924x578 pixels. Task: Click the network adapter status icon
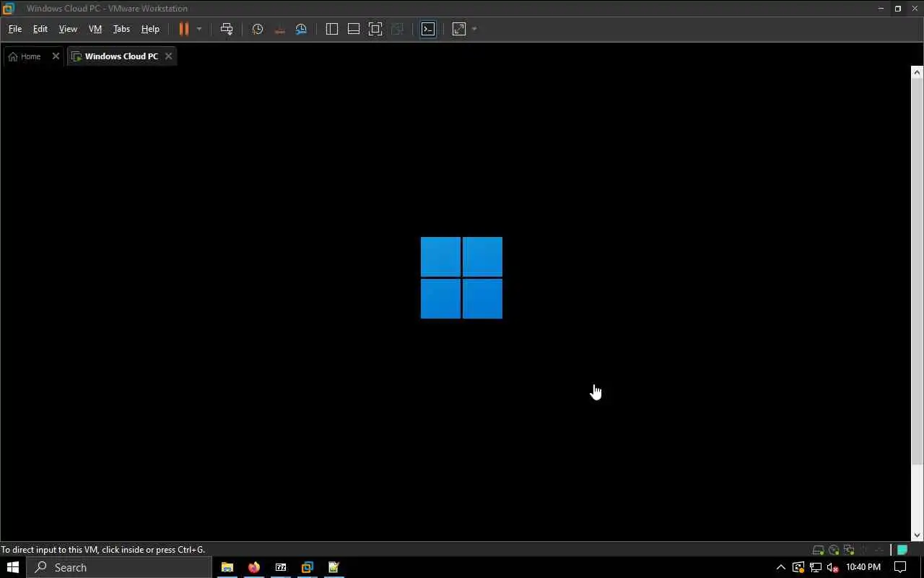[849, 550]
